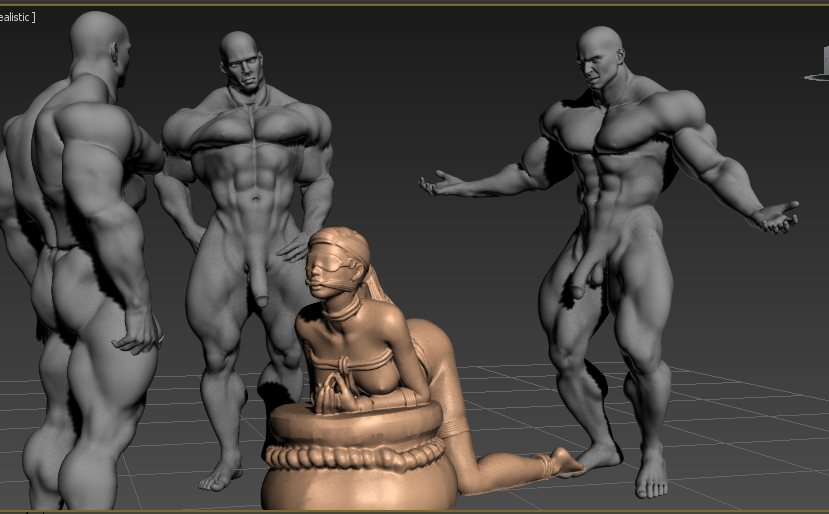Open the Realistic shading viewport label menu

[x=17, y=17]
